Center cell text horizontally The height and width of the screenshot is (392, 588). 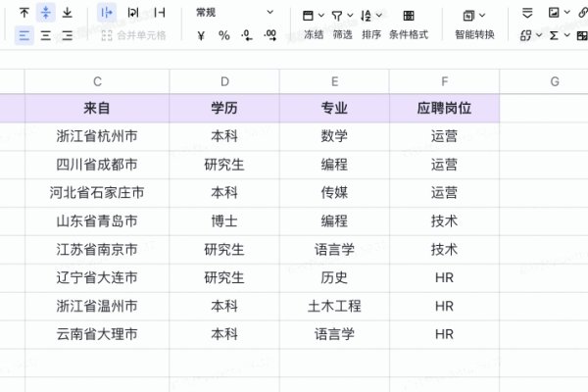click(x=46, y=35)
